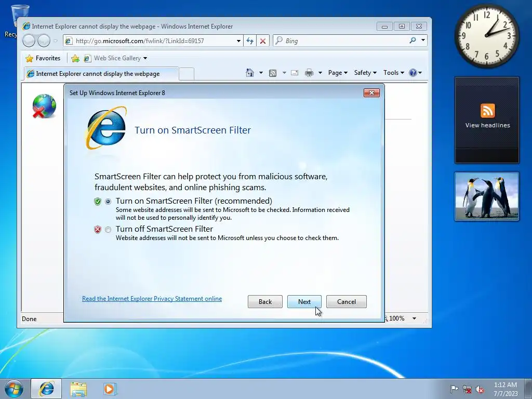
Task: Expand the Feeds dropdown arrow
Action: click(x=284, y=73)
